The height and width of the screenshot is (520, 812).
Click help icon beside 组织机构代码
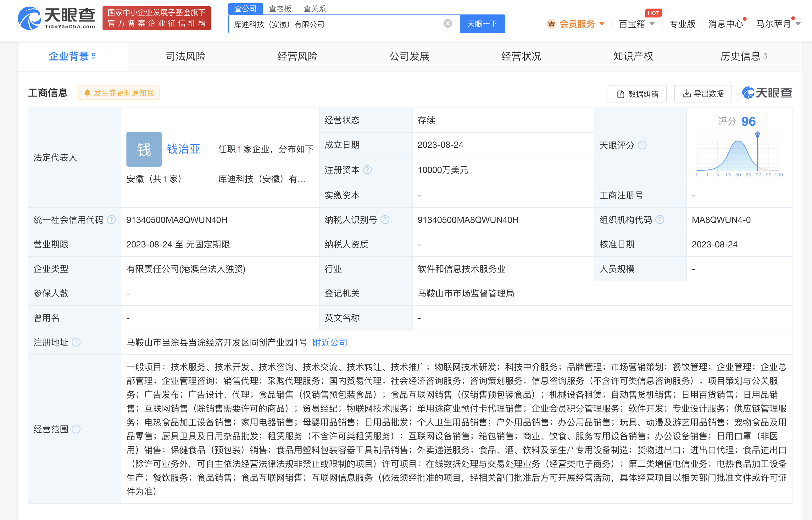click(x=660, y=220)
